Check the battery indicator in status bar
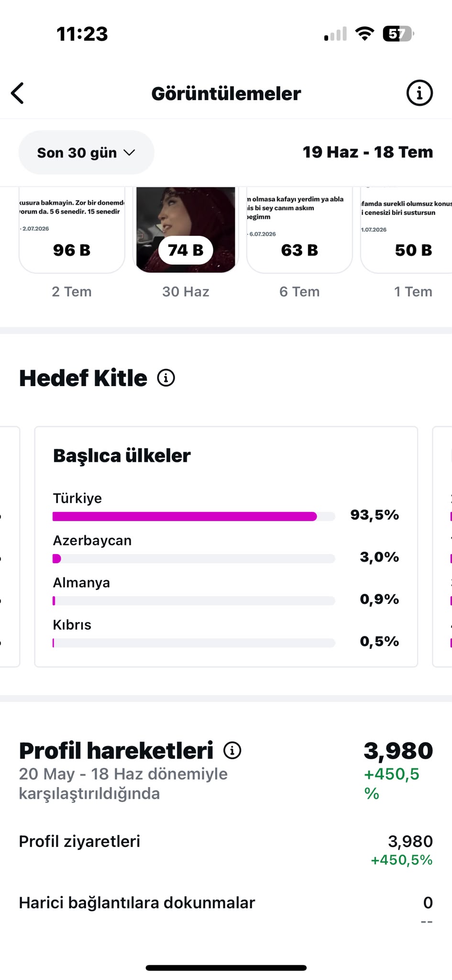Image resolution: width=452 pixels, height=980 pixels. [x=398, y=34]
